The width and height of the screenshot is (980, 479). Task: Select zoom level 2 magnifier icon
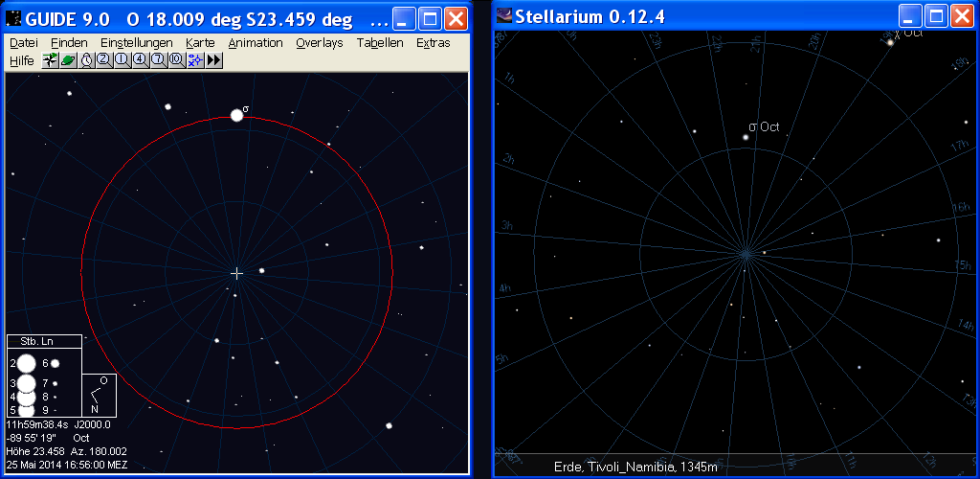103,60
